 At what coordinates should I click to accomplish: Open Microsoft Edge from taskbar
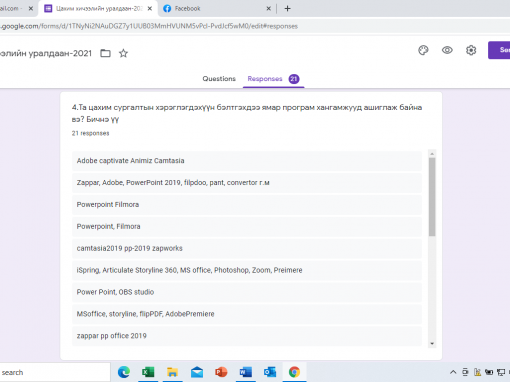(x=124, y=372)
